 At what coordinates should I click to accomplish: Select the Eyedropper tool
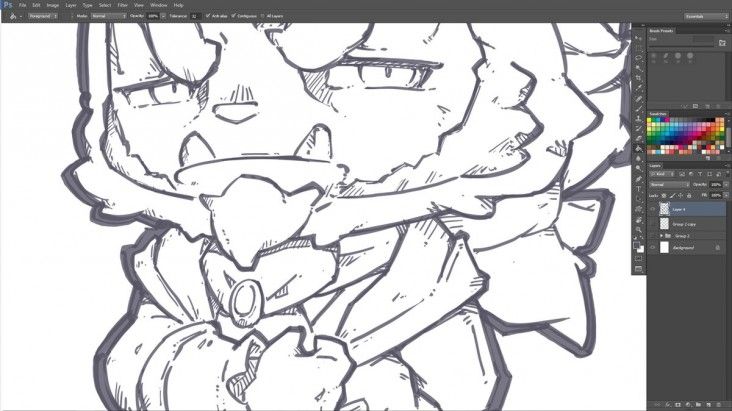click(x=638, y=88)
